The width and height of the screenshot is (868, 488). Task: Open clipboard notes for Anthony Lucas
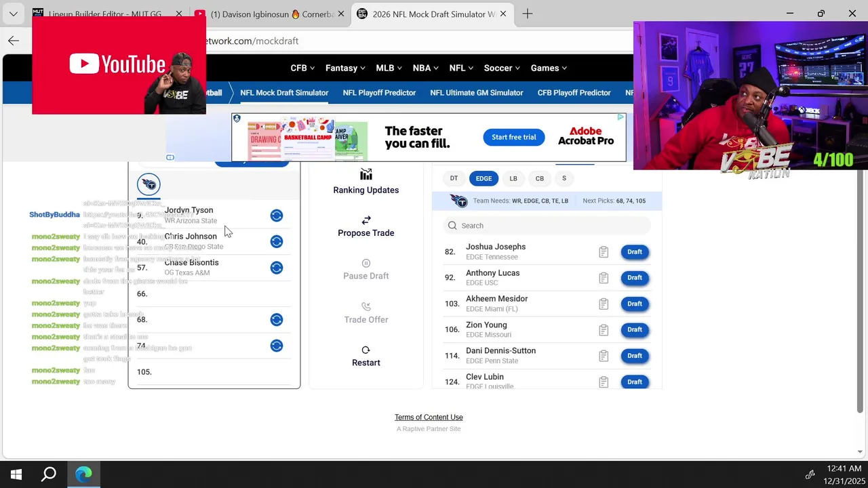(x=604, y=278)
